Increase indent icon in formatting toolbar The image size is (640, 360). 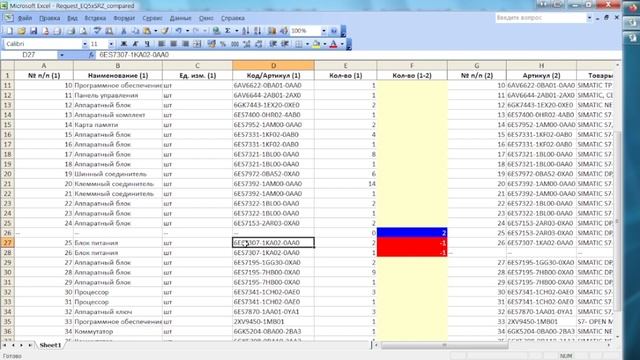(284, 44)
